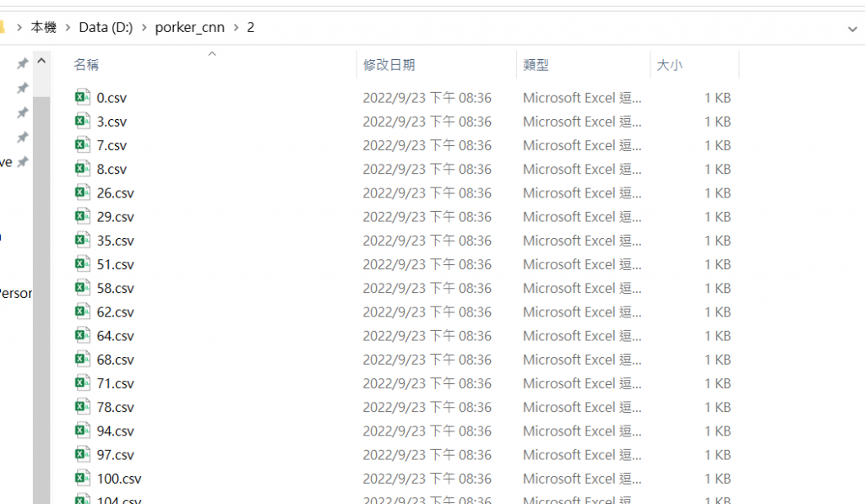865x504 pixels.
Task: Select the file name 97.csv
Action: click(x=115, y=454)
